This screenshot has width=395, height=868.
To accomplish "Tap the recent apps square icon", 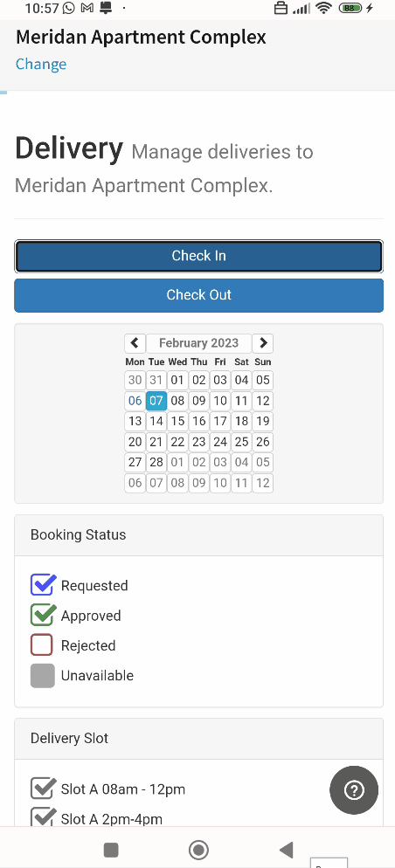I will point(111,850).
